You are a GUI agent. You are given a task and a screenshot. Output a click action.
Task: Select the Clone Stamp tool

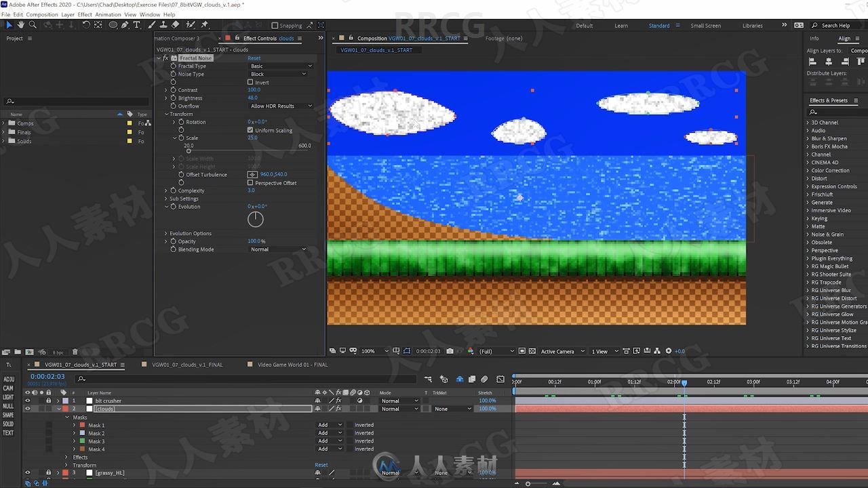(163, 25)
